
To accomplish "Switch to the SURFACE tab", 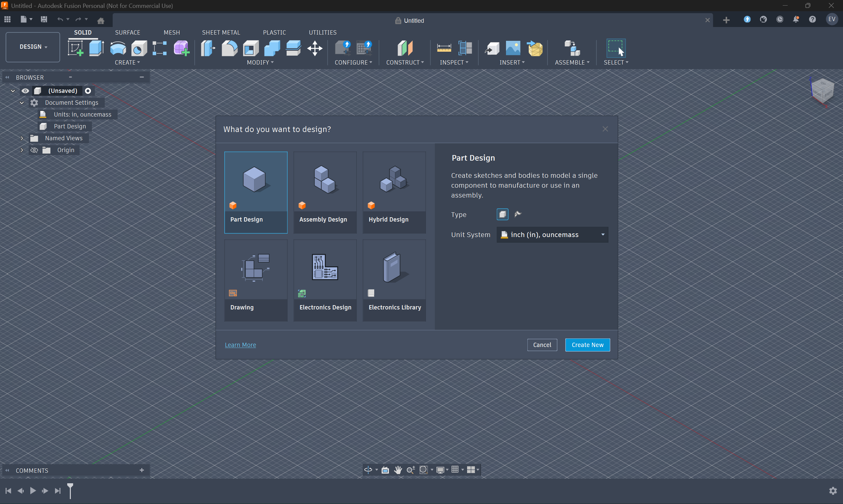I will tap(127, 33).
